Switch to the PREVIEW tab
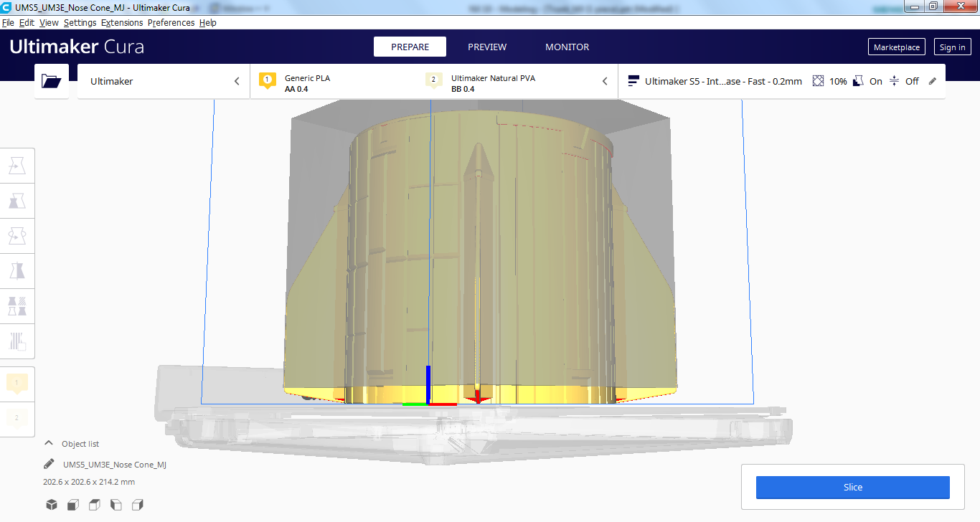Image resolution: width=980 pixels, height=522 pixels. click(487, 47)
